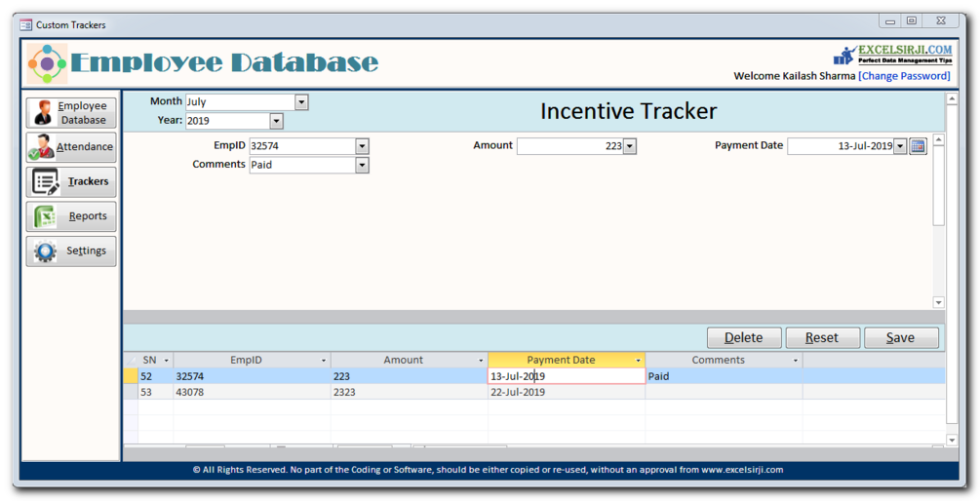Open the EmpID column header filter arrow
Image resolution: width=980 pixels, height=501 pixels.
324,361
